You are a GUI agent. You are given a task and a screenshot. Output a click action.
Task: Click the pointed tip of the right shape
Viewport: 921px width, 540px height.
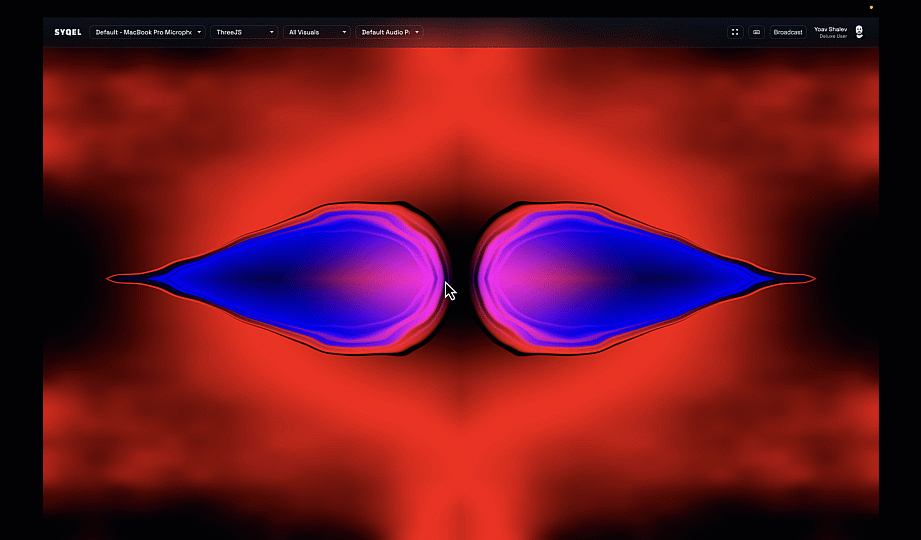click(812, 278)
